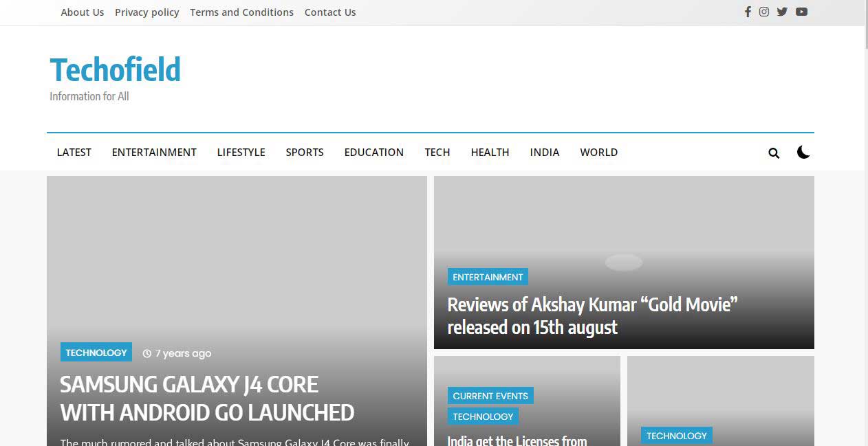This screenshot has width=868, height=446.
Task: Open the HEALTH menu item
Action: pos(490,152)
